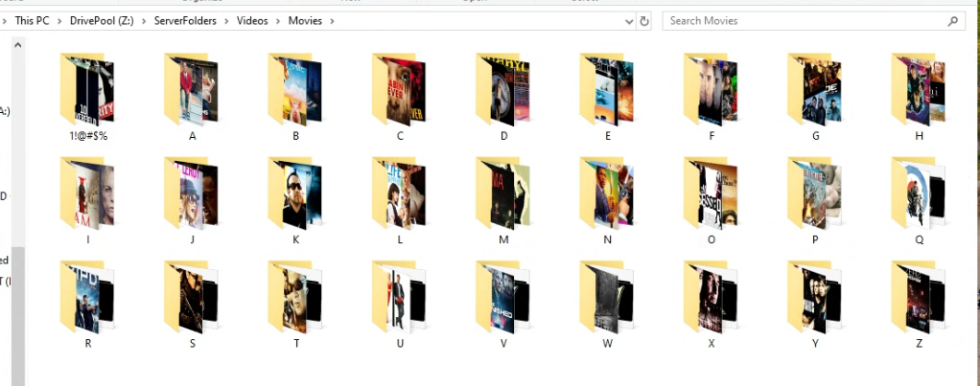Select the R movie folder
This screenshot has height=386, width=980.
[87, 297]
